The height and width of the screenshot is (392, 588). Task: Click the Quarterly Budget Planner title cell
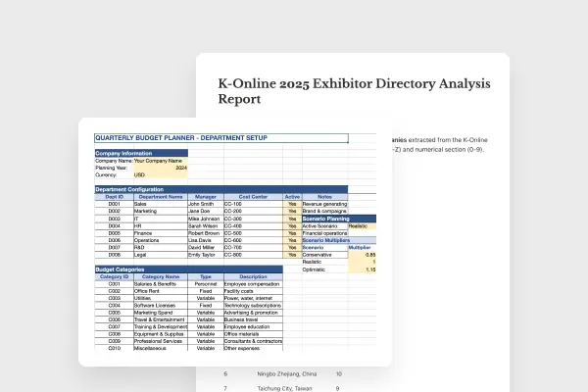(167, 137)
